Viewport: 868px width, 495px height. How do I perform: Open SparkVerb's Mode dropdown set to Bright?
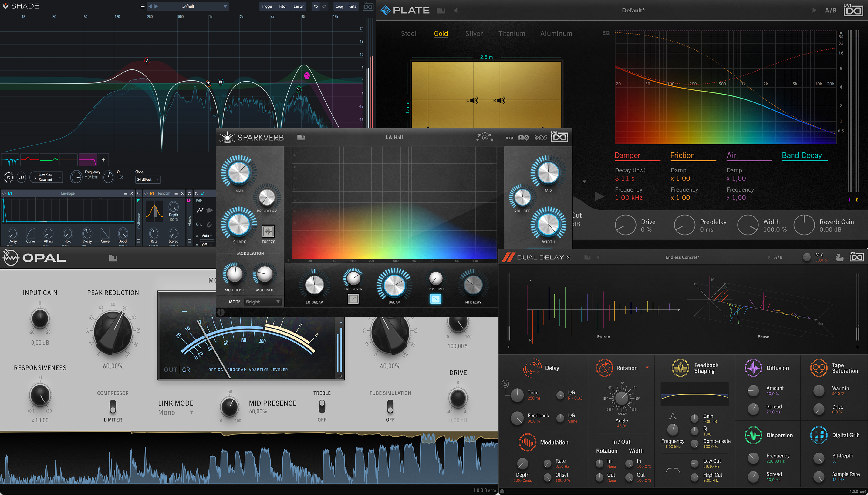[262, 302]
